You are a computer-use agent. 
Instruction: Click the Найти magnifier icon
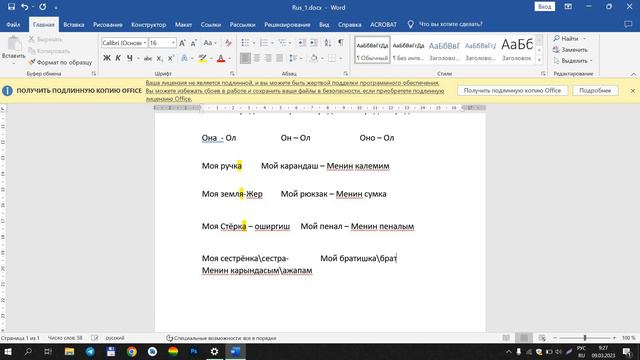point(556,38)
